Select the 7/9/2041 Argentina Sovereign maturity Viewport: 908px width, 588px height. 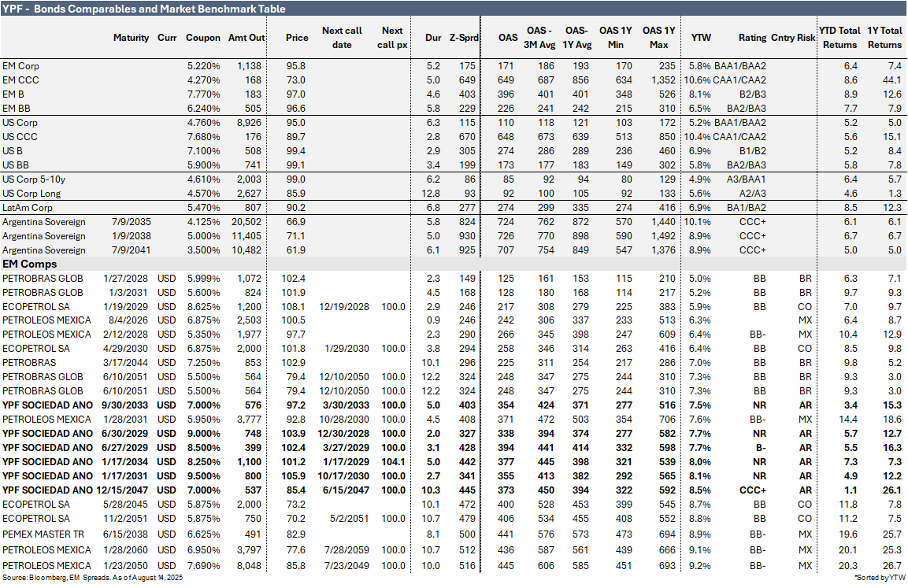click(x=132, y=250)
